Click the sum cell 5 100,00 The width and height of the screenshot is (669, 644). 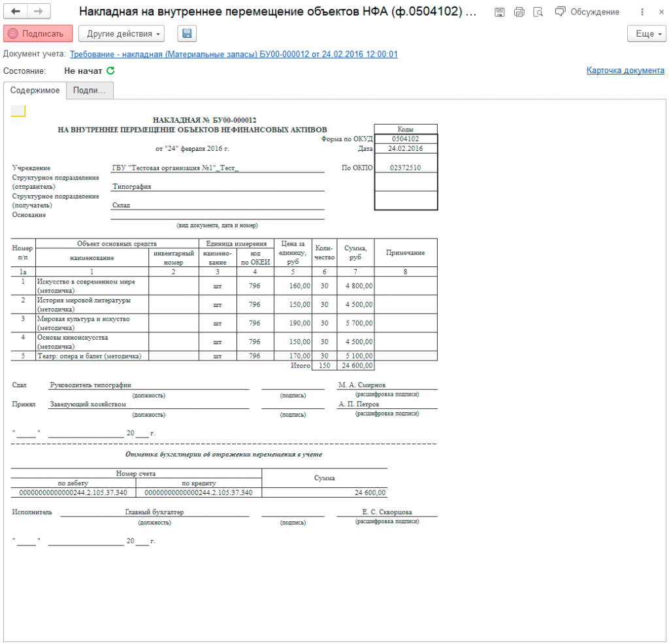pos(356,356)
